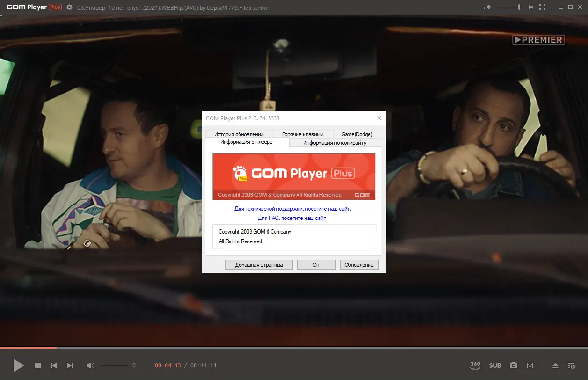The width and height of the screenshot is (588, 380).
Task: Capture a screenshot with the camera icon
Action: [514, 365]
